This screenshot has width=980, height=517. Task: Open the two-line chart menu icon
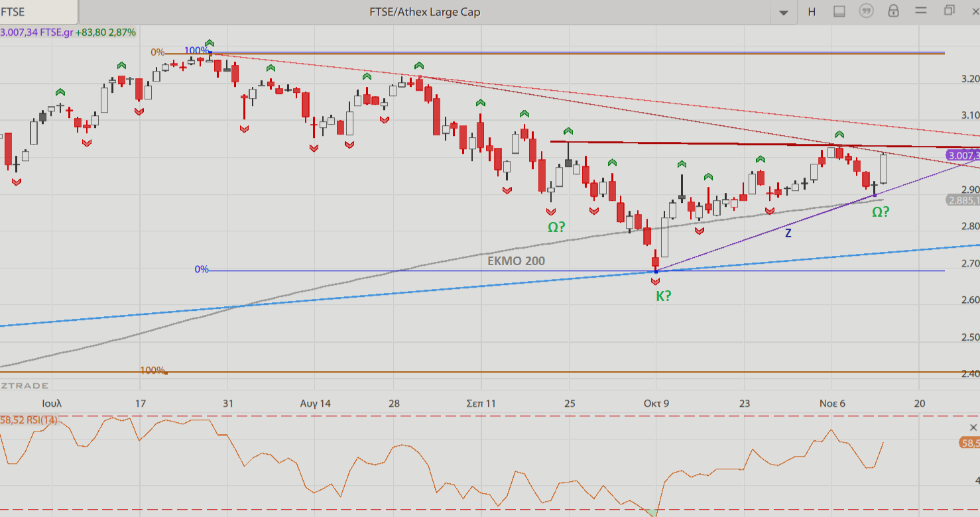pyautogui.click(x=920, y=11)
